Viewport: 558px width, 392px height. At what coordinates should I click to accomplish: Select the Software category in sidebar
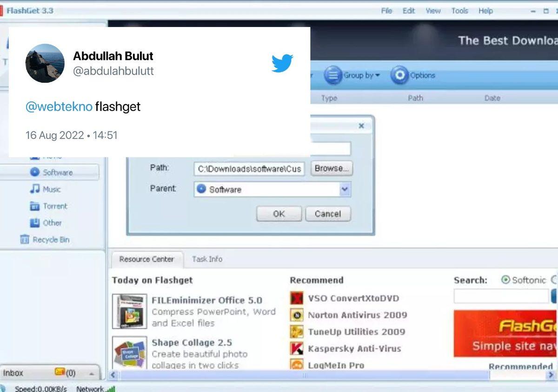click(58, 172)
